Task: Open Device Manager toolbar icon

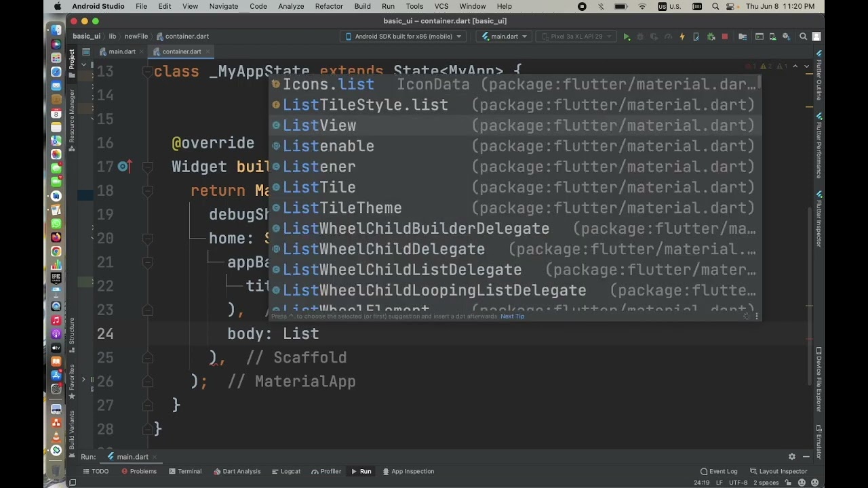Action: pyautogui.click(x=773, y=37)
